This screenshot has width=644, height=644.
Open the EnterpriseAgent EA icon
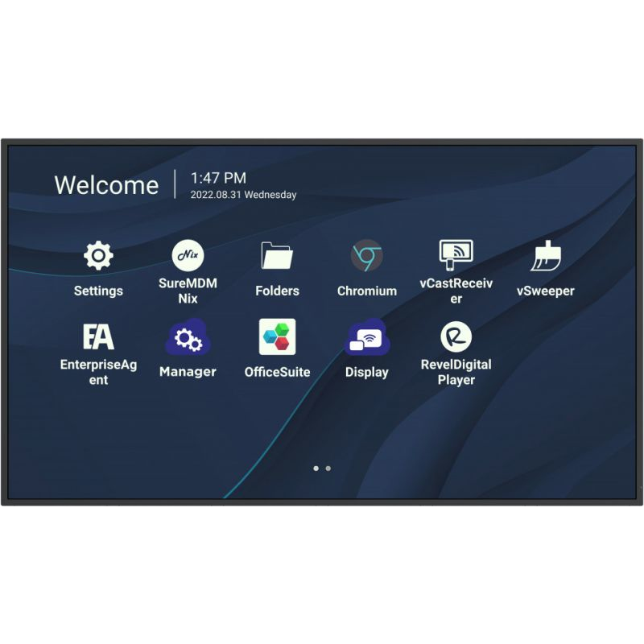click(x=98, y=336)
